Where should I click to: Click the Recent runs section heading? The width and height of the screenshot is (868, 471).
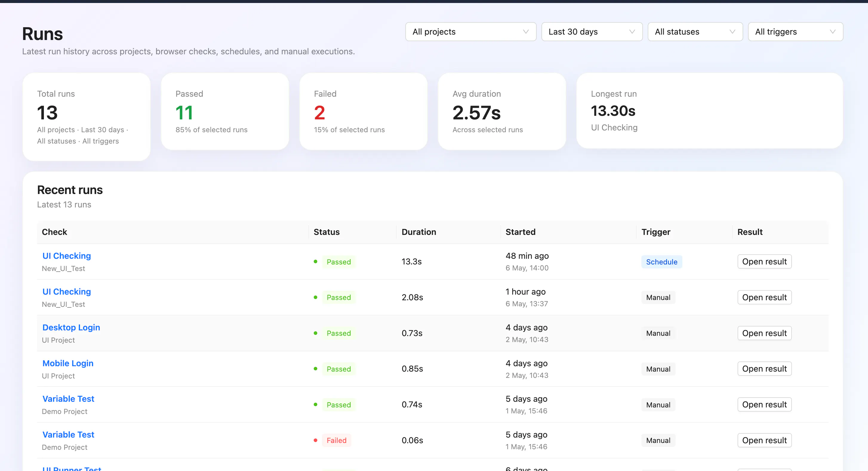[x=70, y=190]
